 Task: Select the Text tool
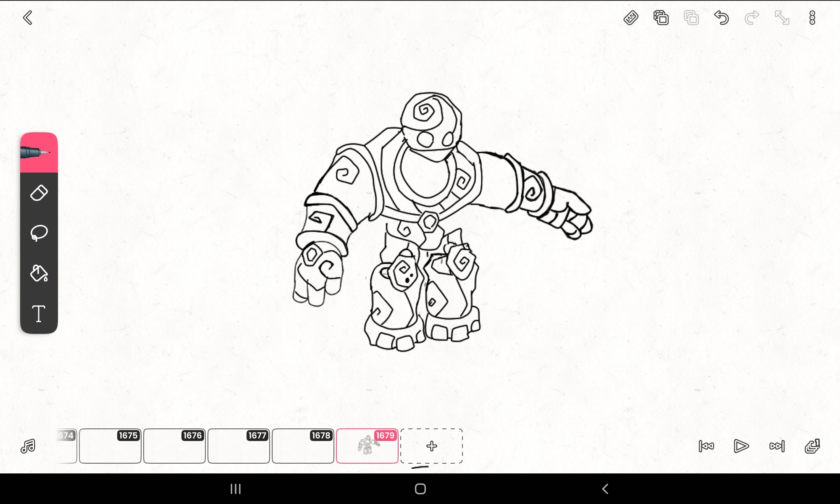tap(39, 313)
